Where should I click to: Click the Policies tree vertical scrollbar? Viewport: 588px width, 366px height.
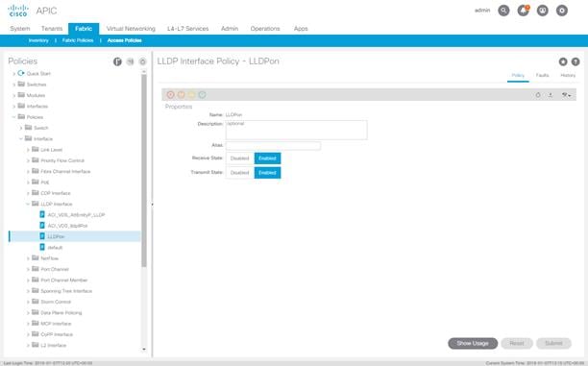tap(144, 171)
